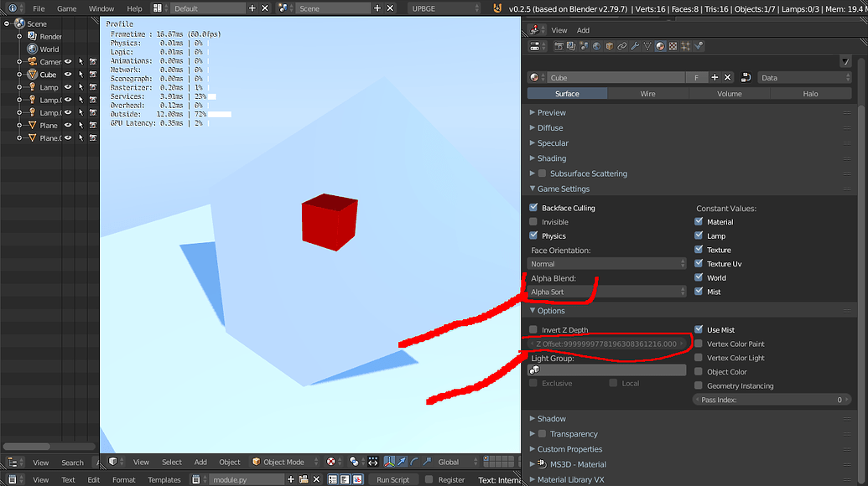Toggle the Texture Uv checkbox
This screenshot has height=486, width=868.
[x=699, y=263]
